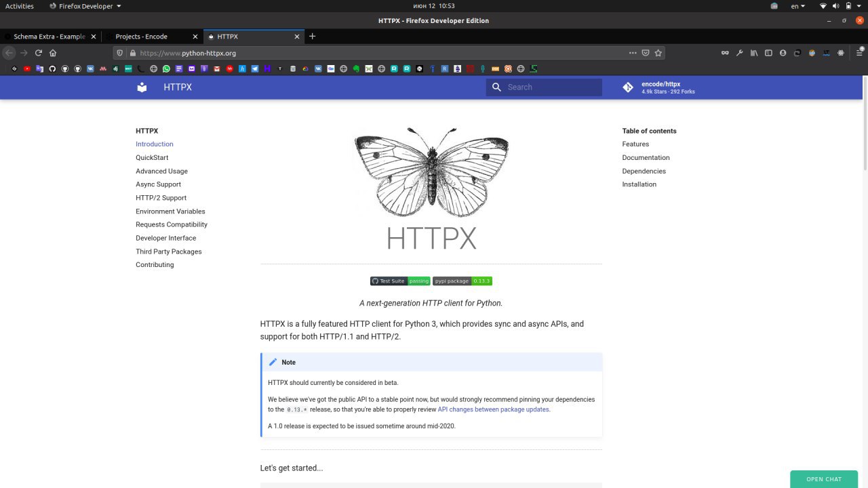Screen dimensions: 868x488
Task: Open Contributing page in sidebar
Action: (155, 265)
